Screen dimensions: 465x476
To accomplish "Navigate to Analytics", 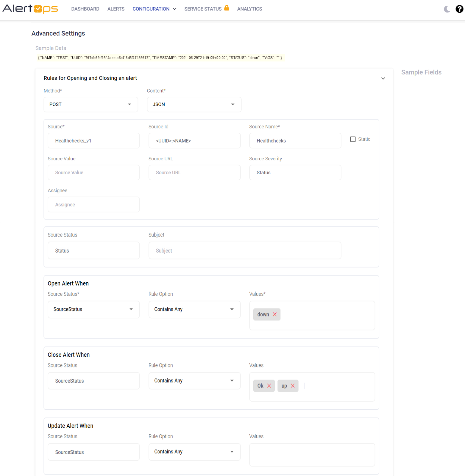I will 249,9.
